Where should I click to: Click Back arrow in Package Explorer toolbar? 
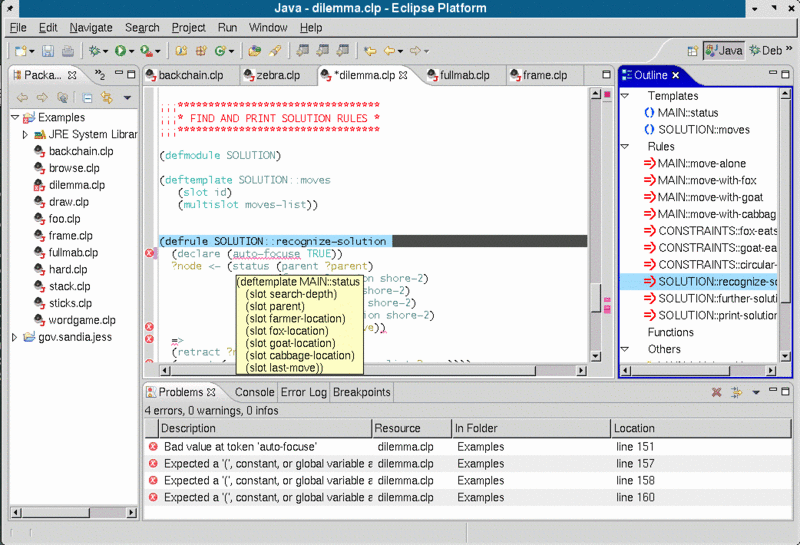click(22, 97)
